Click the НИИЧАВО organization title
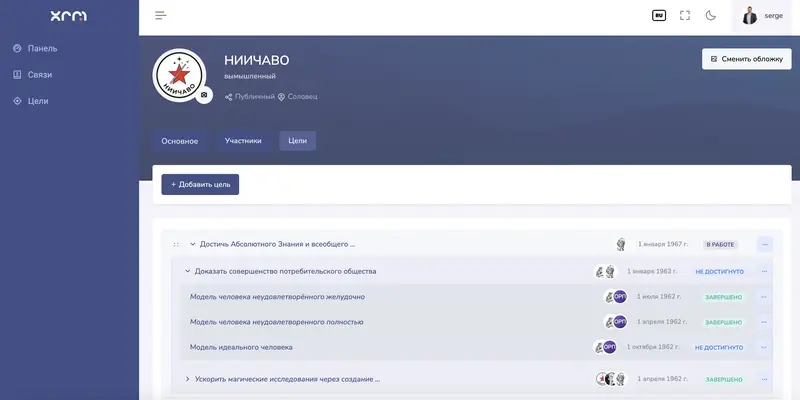This screenshot has height=400, width=800. tap(257, 60)
